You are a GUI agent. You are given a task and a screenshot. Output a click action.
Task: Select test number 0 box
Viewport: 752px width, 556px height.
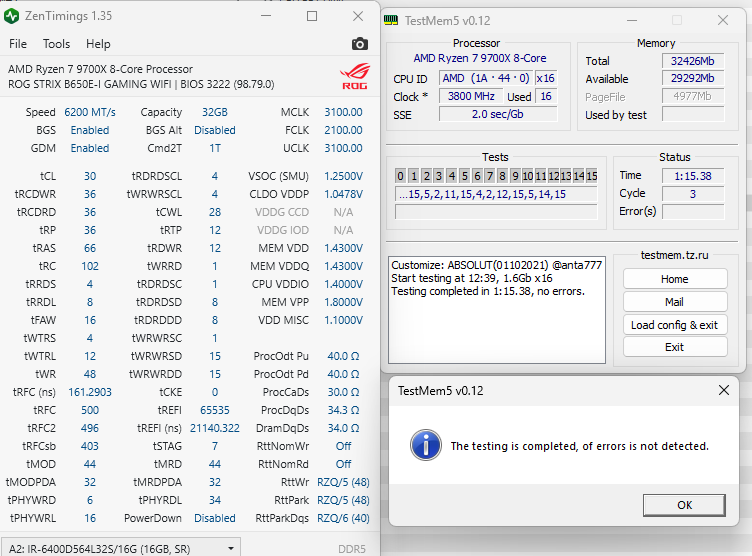click(401, 176)
